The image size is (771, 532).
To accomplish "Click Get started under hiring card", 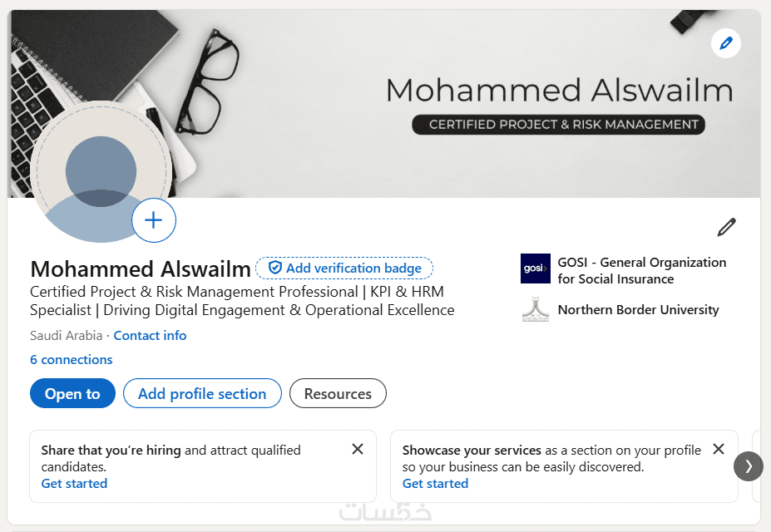I will (74, 484).
